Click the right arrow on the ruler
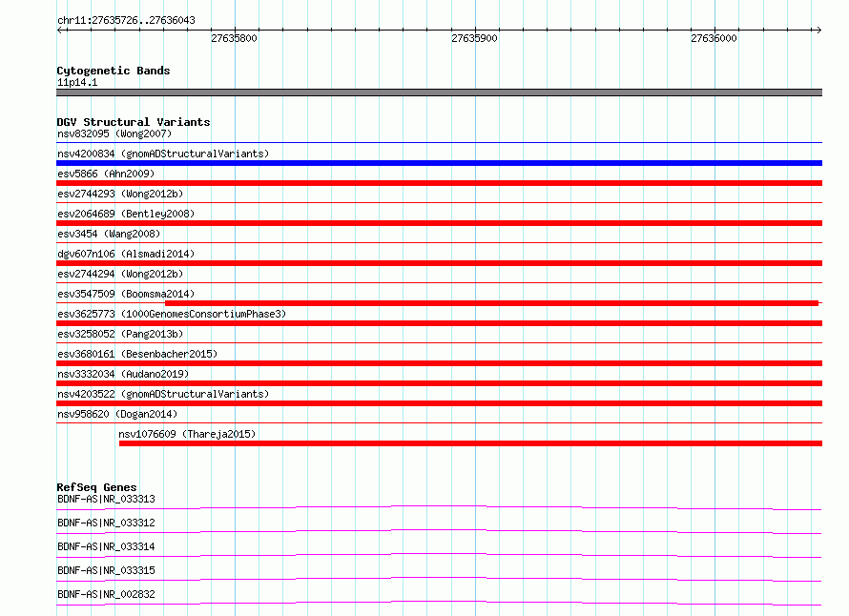849x616 pixels. click(x=818, y=31)
